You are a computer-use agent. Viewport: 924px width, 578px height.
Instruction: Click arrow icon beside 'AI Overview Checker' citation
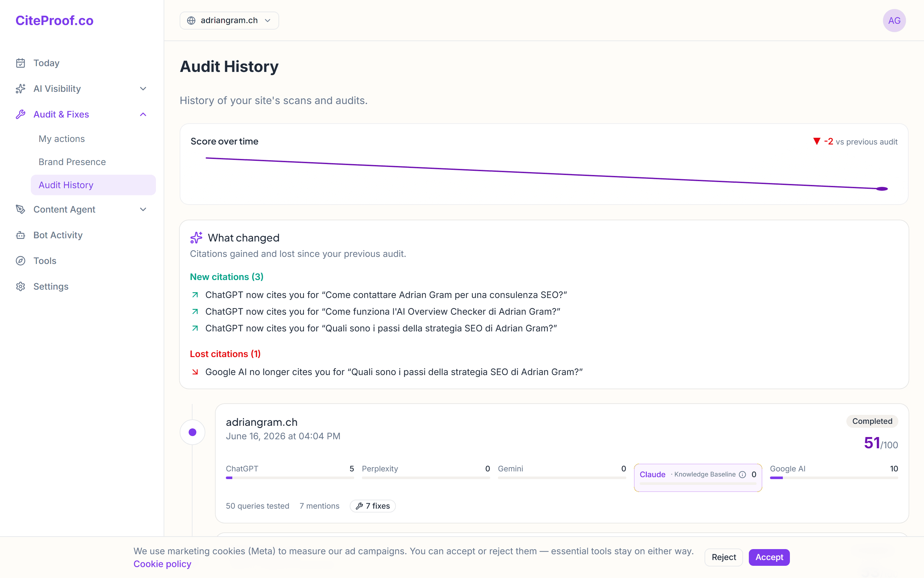(x=195, y=311)
